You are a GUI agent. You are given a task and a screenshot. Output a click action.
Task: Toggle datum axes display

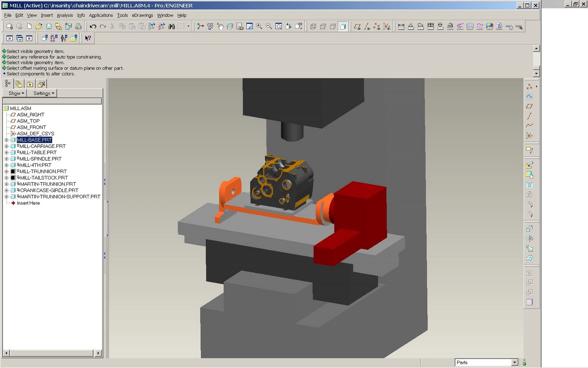[x=367, y=26]
